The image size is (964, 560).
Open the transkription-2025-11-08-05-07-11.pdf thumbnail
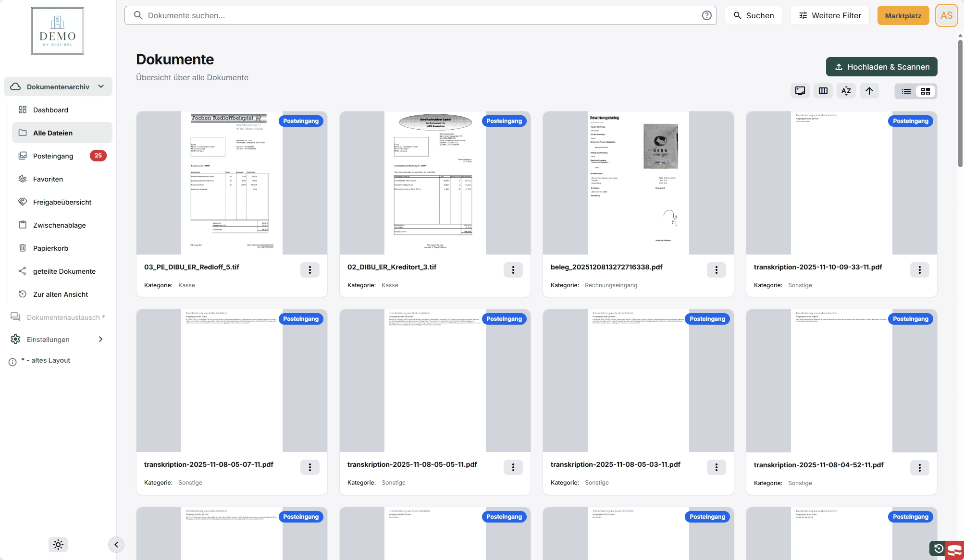(x=232, y=380)
